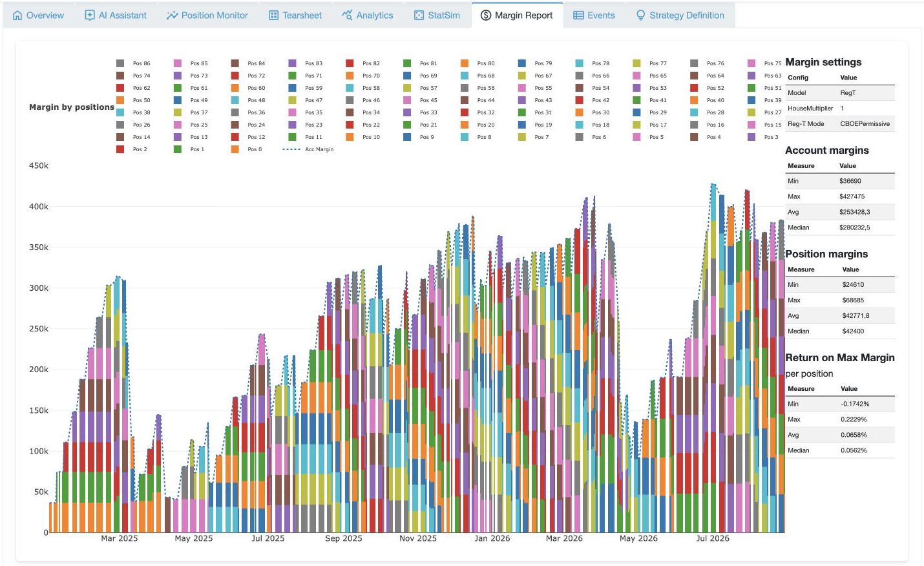Select the Margin Report tab

coord(517,16)
